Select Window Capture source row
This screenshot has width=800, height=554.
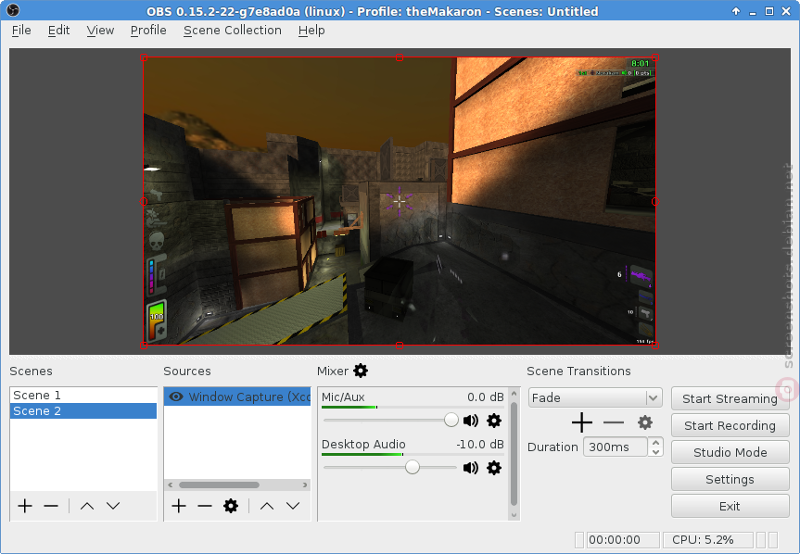pyautogui.click(x=237, y=396)
